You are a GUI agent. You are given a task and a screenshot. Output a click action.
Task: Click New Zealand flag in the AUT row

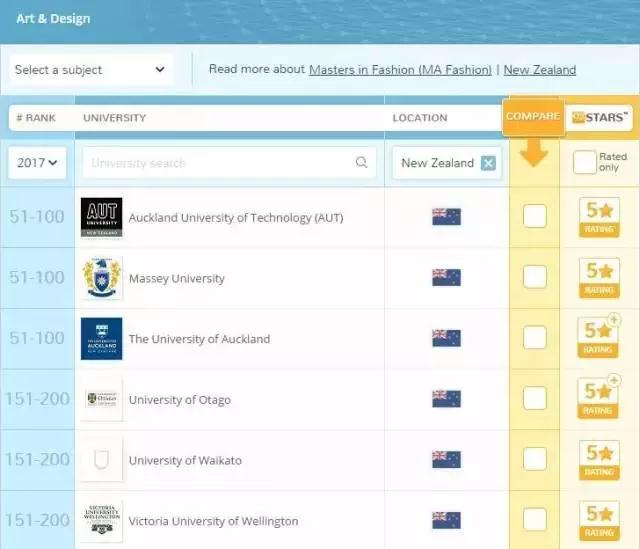tap(446, 217)
